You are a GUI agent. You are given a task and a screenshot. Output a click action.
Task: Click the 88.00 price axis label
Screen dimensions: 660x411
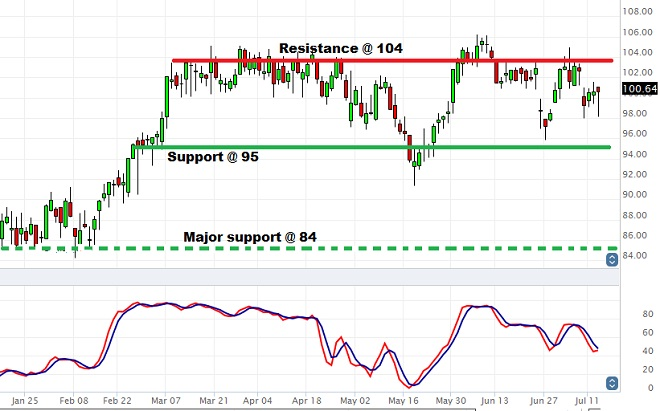point(635,215)
